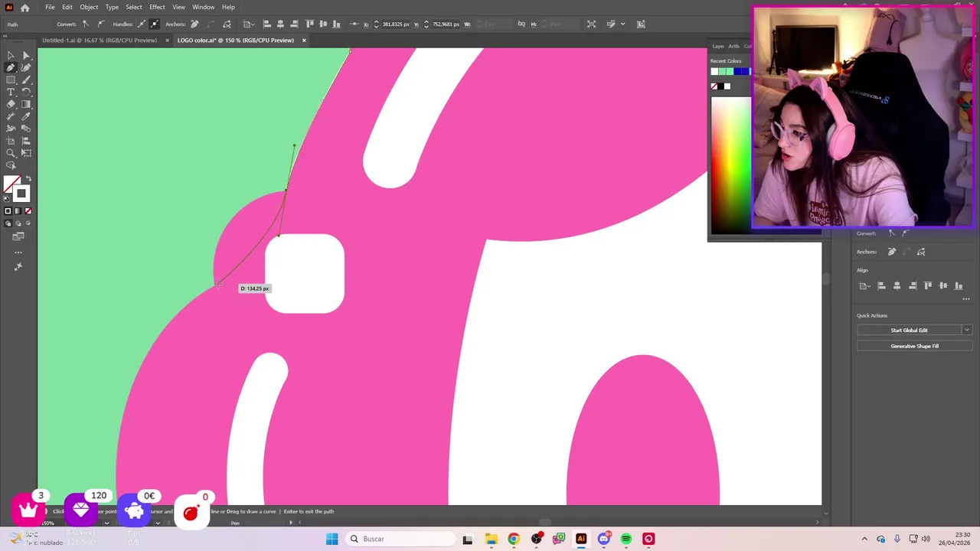Open the dropdown arrow right of control bar
The image size is (980, 551).
coord(622,24)
